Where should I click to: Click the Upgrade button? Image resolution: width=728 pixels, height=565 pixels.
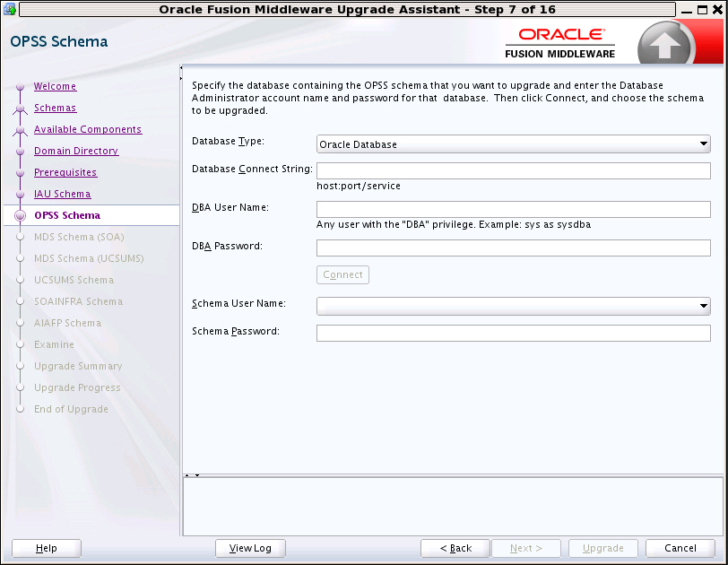603,548
